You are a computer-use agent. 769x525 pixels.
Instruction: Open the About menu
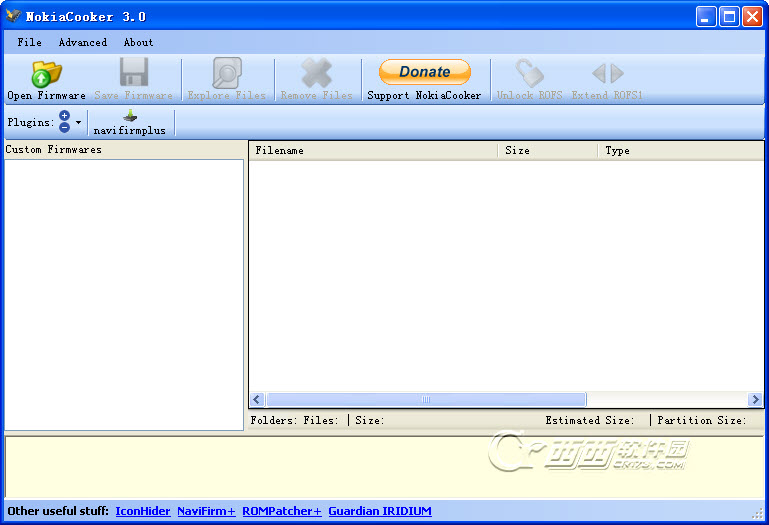(139, 42)
